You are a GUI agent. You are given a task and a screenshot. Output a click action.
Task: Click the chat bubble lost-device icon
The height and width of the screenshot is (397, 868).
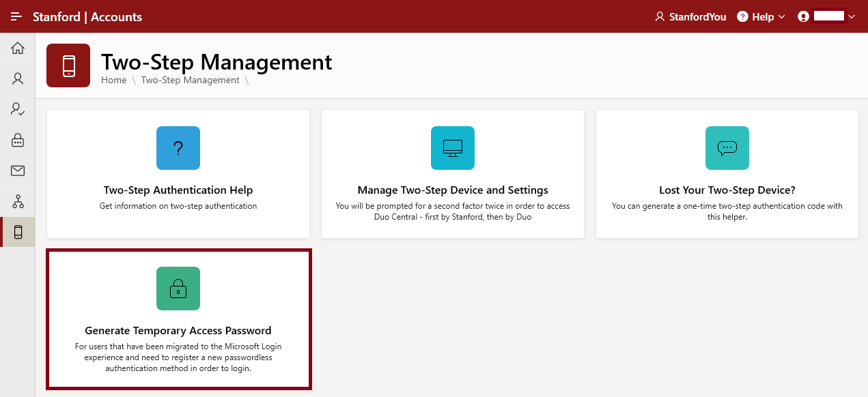click(727, 148)
